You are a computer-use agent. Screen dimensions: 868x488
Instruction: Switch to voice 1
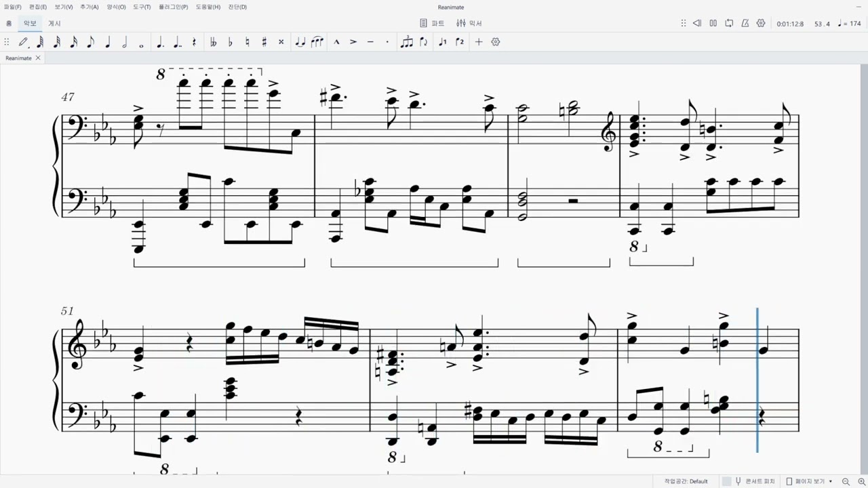(x=443, y=42)
